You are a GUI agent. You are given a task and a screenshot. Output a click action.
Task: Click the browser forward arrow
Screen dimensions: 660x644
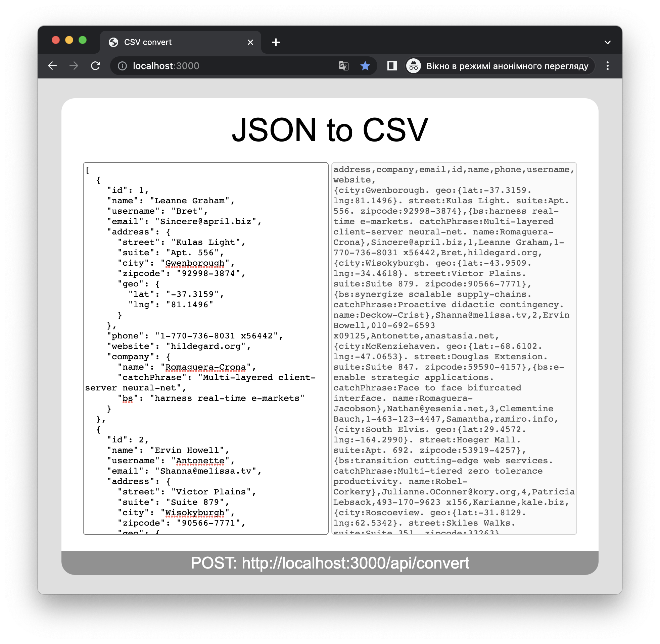coord(74,66)
